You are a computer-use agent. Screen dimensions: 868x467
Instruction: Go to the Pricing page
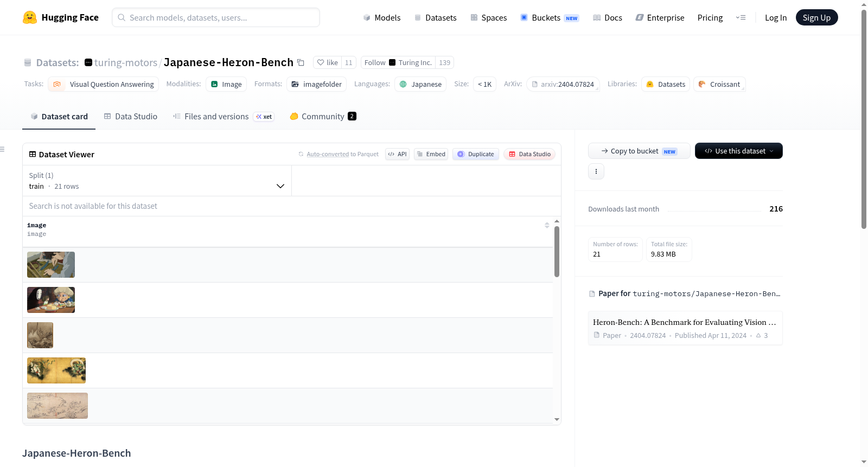710,17
